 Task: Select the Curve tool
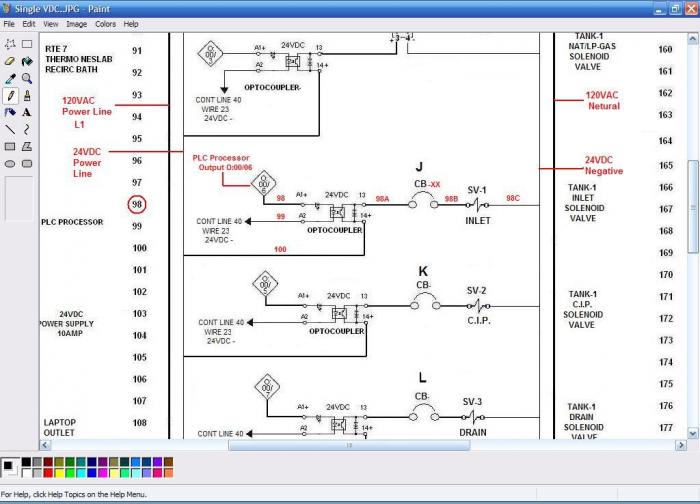point(27,129)
